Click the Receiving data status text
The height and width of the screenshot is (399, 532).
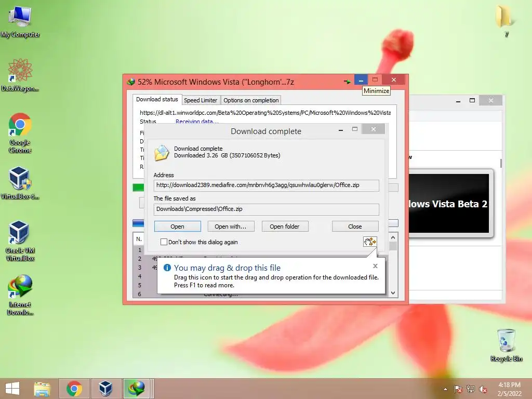click(x=197, y=122)
